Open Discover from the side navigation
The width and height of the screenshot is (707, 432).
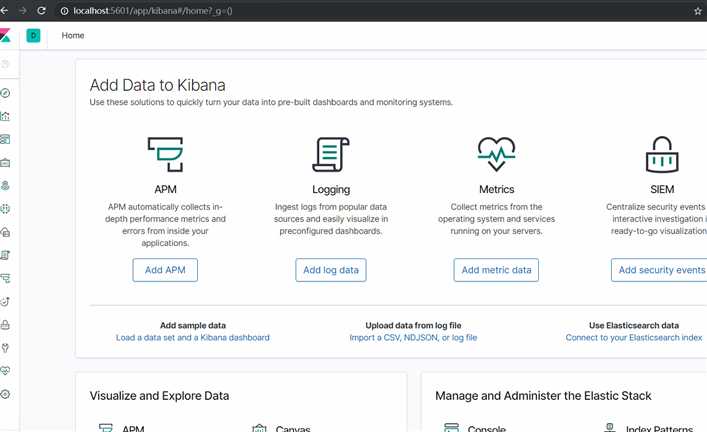tap(5, 93)
